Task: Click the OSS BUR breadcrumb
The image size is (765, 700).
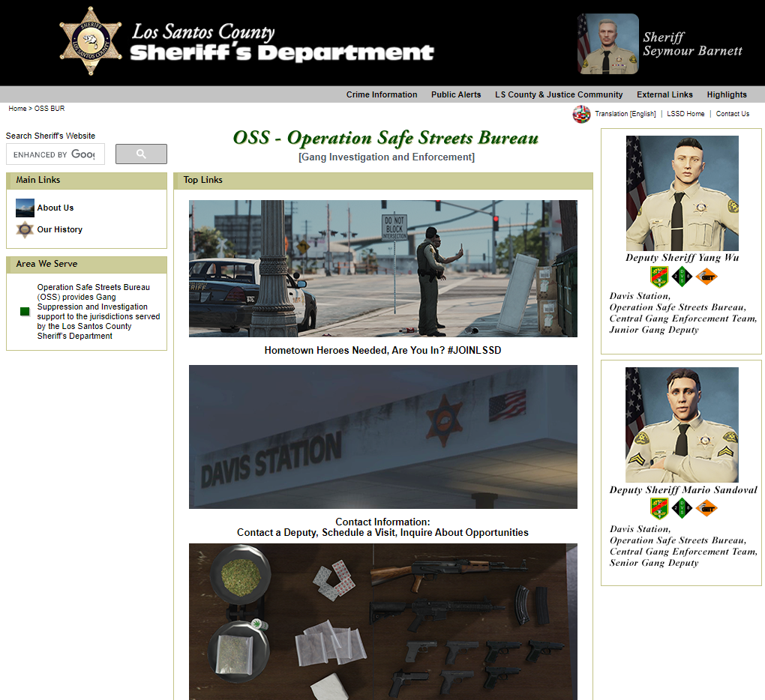Action: pyautogui.click(x=49, y=108)
